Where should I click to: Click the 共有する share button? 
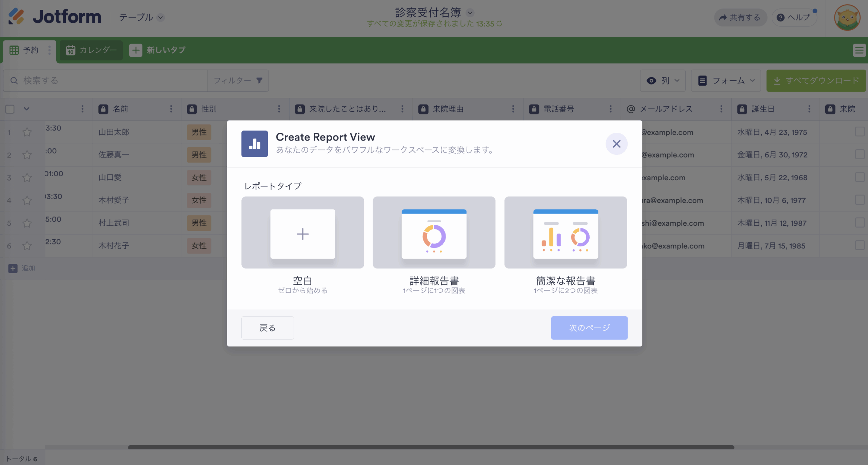point(740,17)
